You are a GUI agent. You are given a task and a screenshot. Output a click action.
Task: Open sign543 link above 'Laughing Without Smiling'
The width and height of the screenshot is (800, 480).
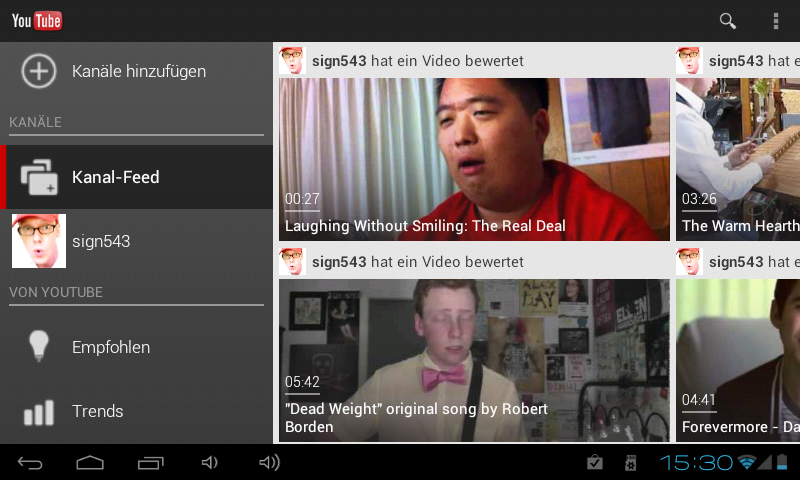click(339, 61)
